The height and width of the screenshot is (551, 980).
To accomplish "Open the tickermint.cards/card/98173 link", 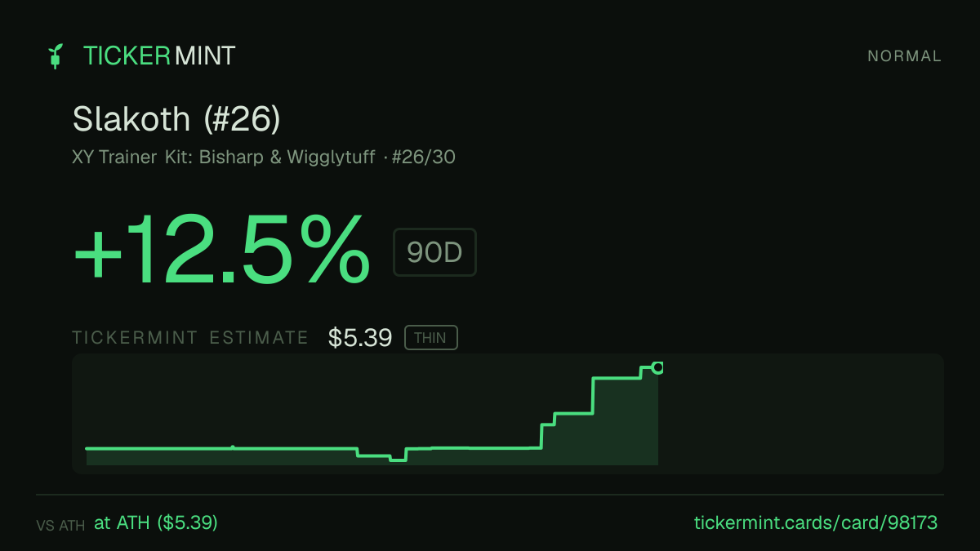I will tap(815, 522).
